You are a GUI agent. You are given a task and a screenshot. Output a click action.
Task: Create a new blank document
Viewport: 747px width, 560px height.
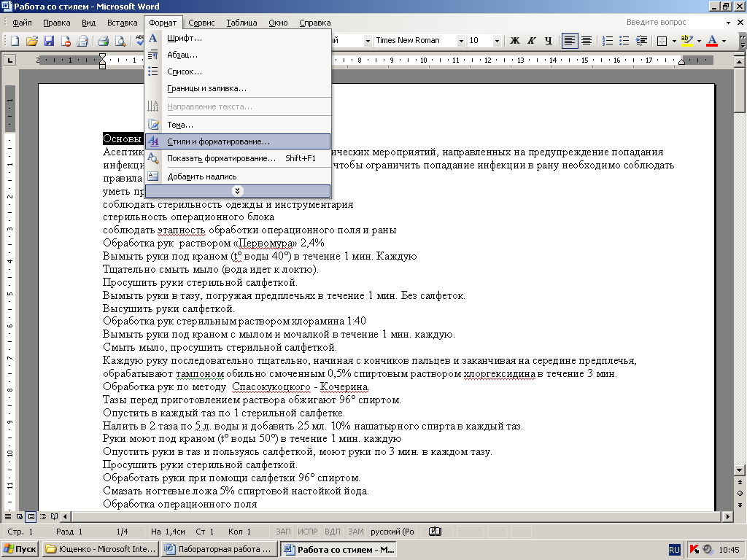[x=15, y=41]
